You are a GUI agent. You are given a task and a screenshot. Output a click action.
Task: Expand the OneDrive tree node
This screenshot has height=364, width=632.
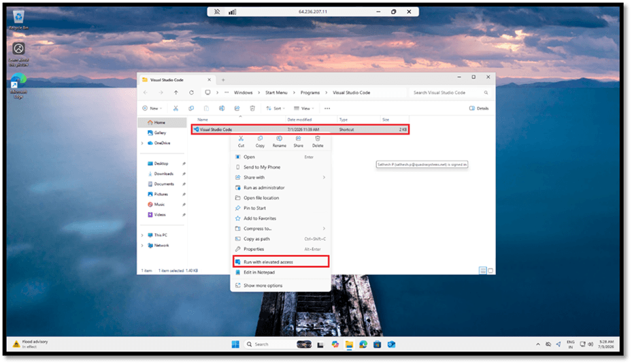pos(142,143)
